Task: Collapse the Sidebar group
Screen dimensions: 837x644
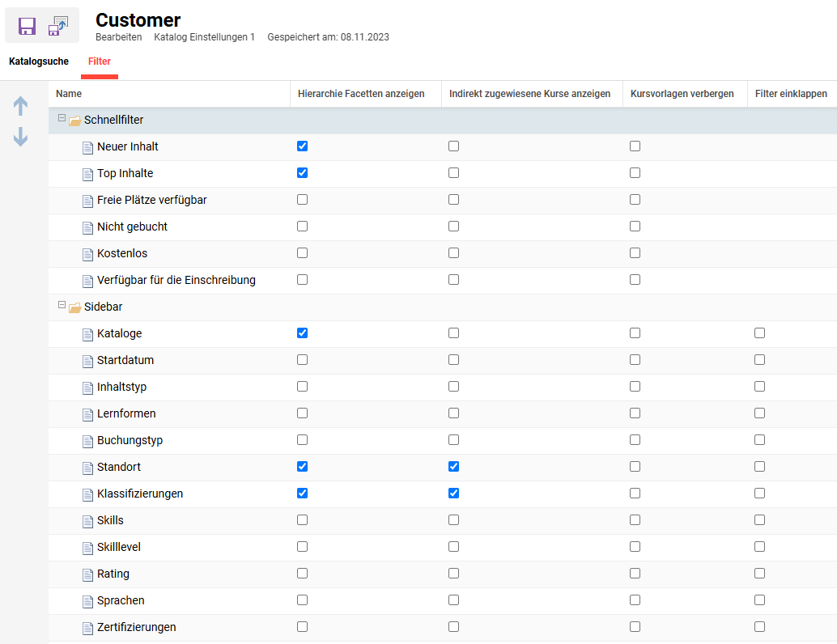Action: point(62,307)
